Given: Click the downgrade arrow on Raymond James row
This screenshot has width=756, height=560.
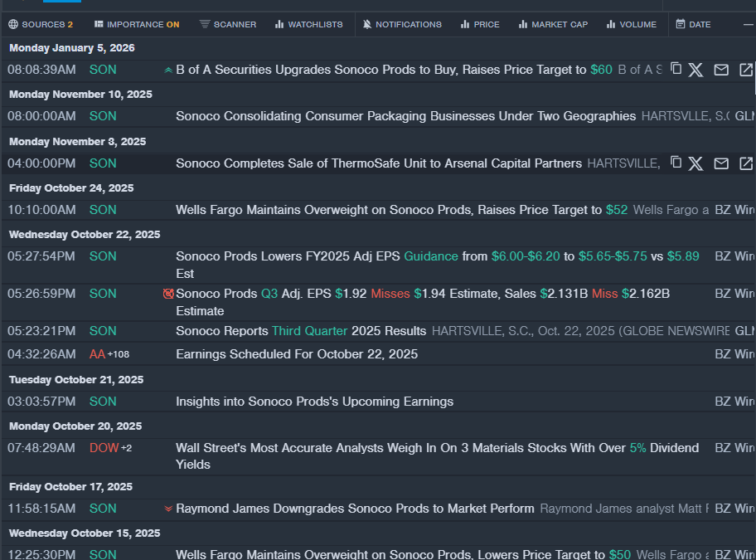Looking at the screenshot, I should (168, 509).
